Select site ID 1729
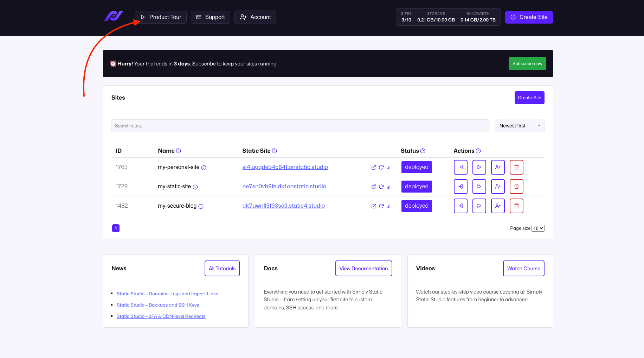 pos(122,187)
